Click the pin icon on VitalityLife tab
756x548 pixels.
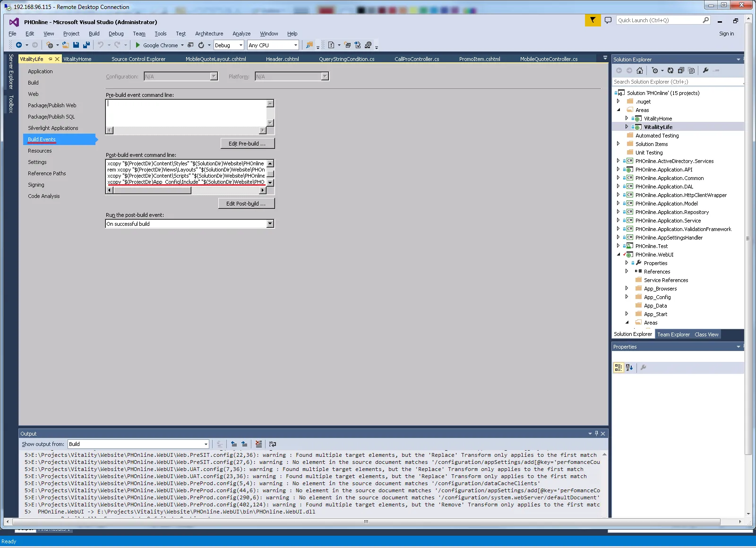[51, 59]
